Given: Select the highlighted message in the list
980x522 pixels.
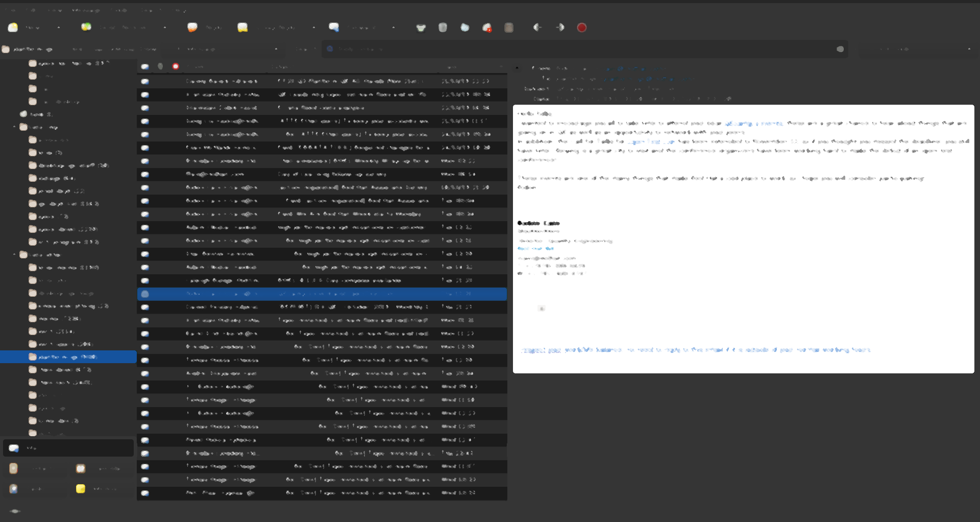Looking at the screenshot, I should 322,294.
